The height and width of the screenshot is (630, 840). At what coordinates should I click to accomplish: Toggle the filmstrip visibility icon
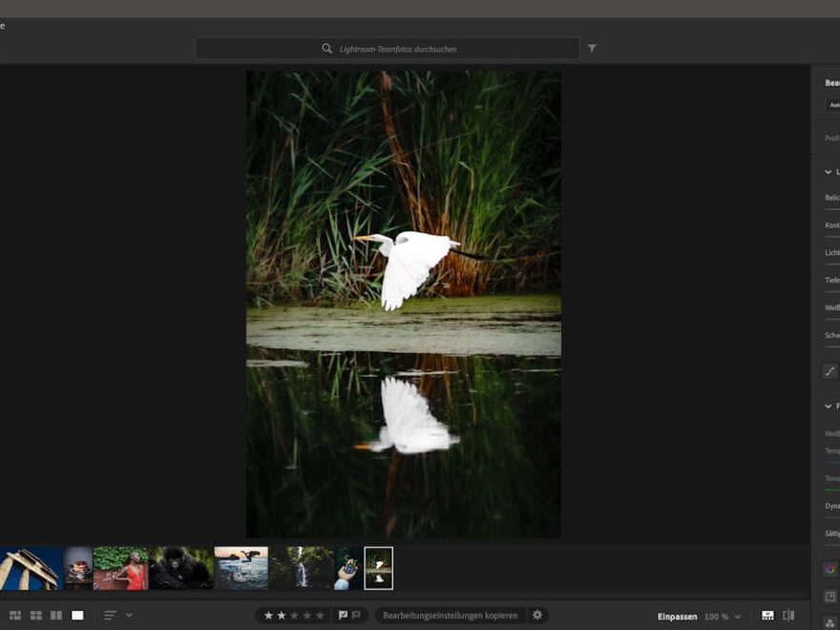(767, 616)
